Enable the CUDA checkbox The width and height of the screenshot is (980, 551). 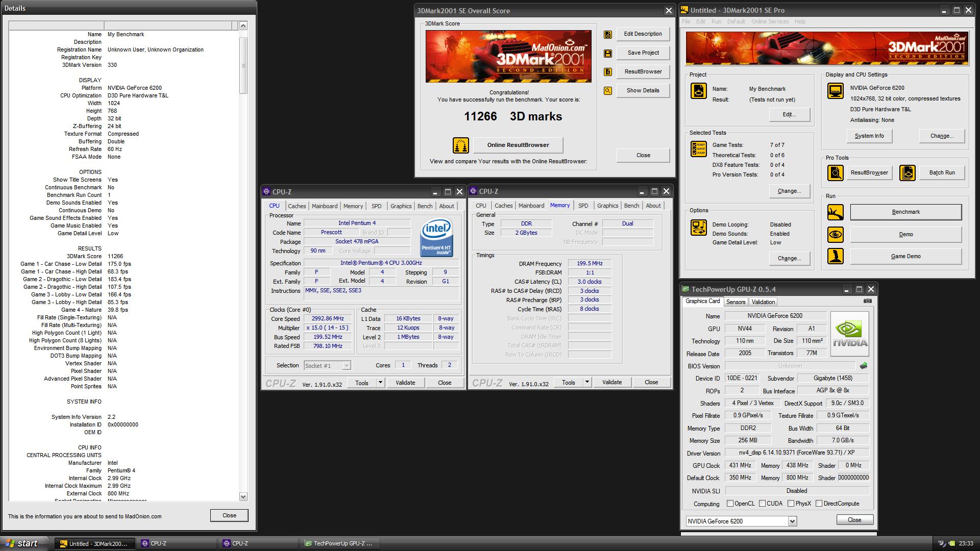[x=762, y=504]
